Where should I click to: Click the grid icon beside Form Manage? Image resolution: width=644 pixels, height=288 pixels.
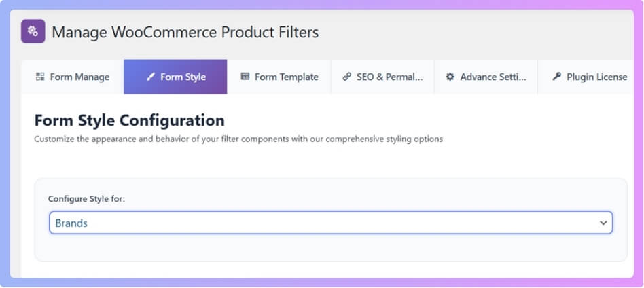pyautogui.click(x=40, y=77)
